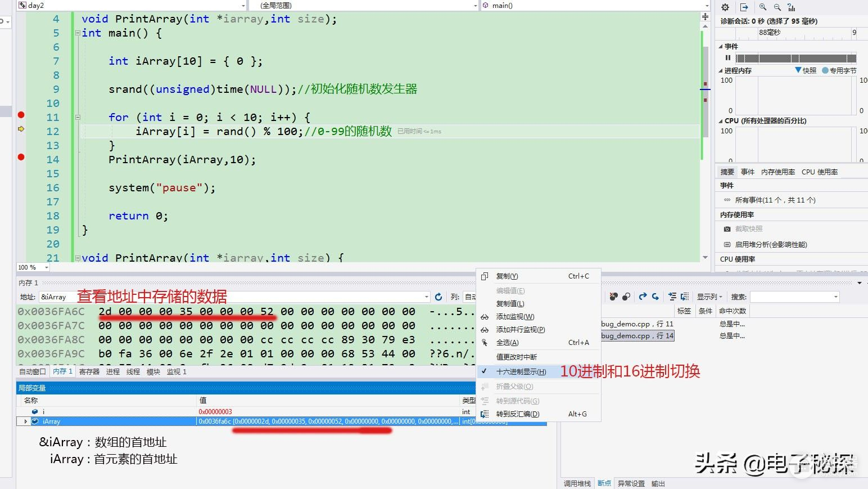Viewport: 868px width, 489px height.
Task: Click the zoom out magnifier icon
Action: (777, 7)
